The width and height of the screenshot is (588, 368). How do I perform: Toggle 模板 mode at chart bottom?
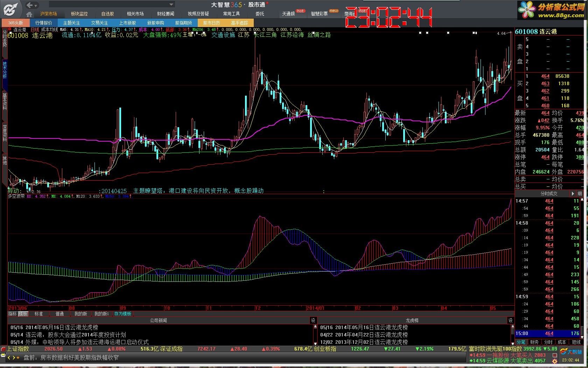[23, 314]
